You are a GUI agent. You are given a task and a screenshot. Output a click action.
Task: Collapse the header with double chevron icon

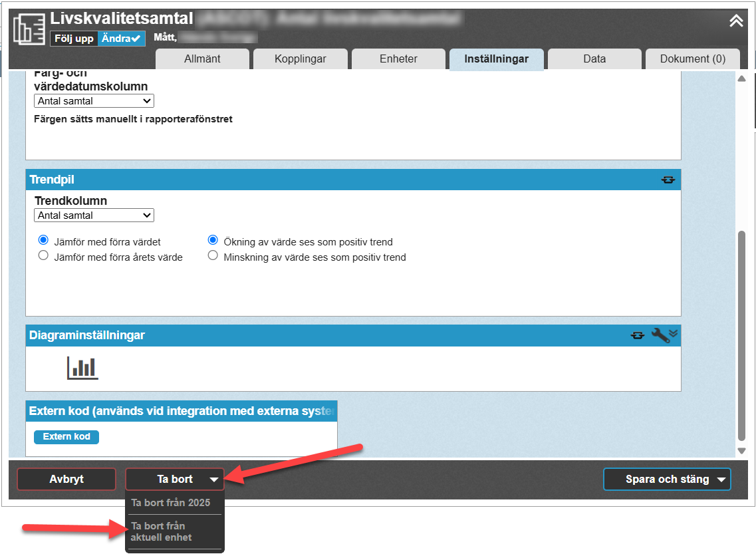coord(736,21)
